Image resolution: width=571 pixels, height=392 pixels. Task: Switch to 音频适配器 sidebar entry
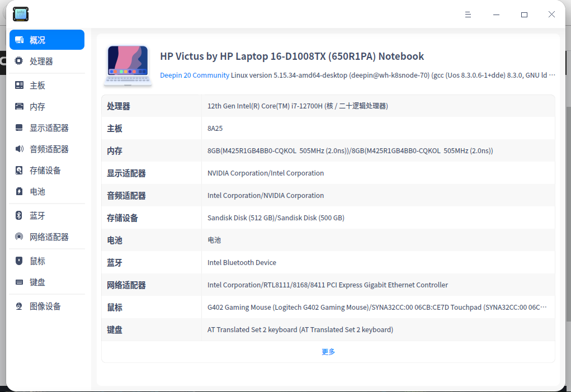pyautogui.click(x=47, y=149)
